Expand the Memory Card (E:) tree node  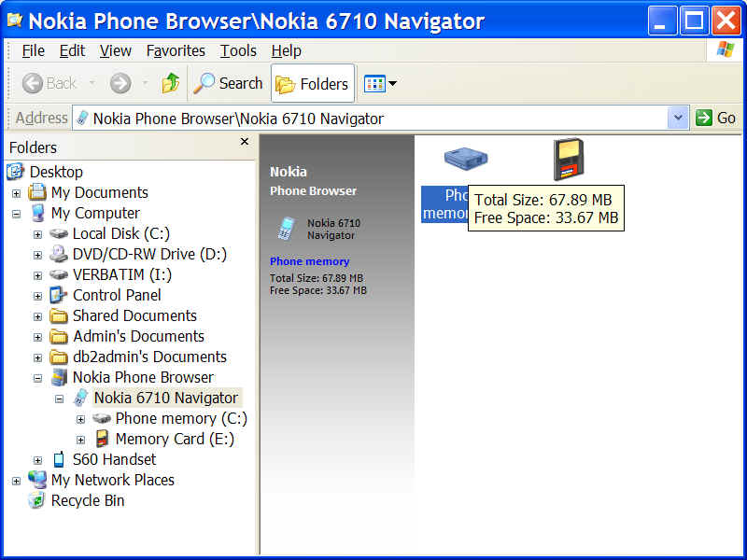(x=80, y=440)
